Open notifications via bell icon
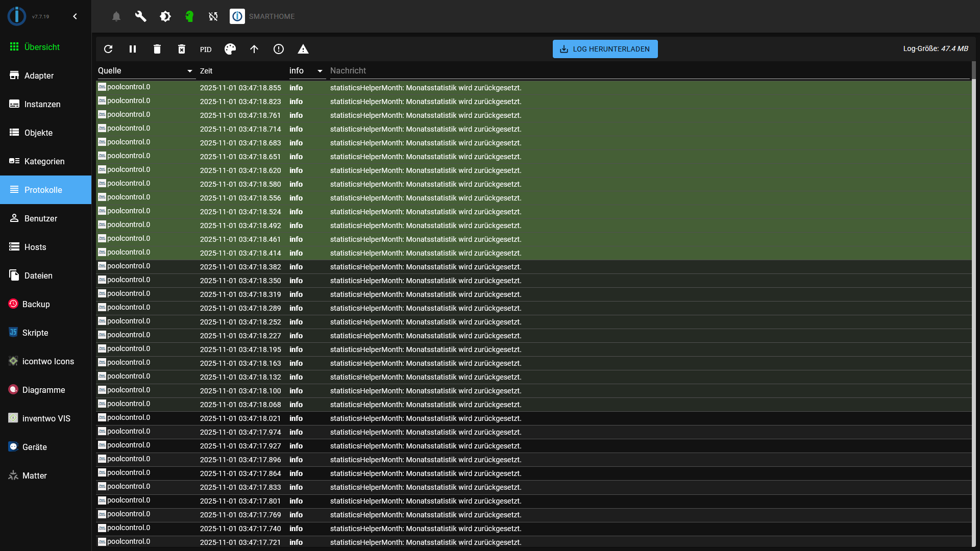Image resolution: width=980 pixels, height=551 pixels. [x=116, y=16]
